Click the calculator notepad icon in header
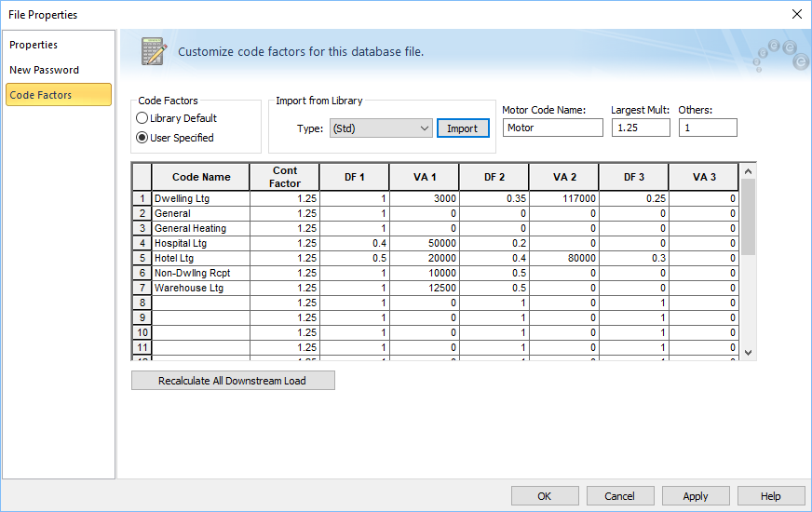 click(153, 51)
